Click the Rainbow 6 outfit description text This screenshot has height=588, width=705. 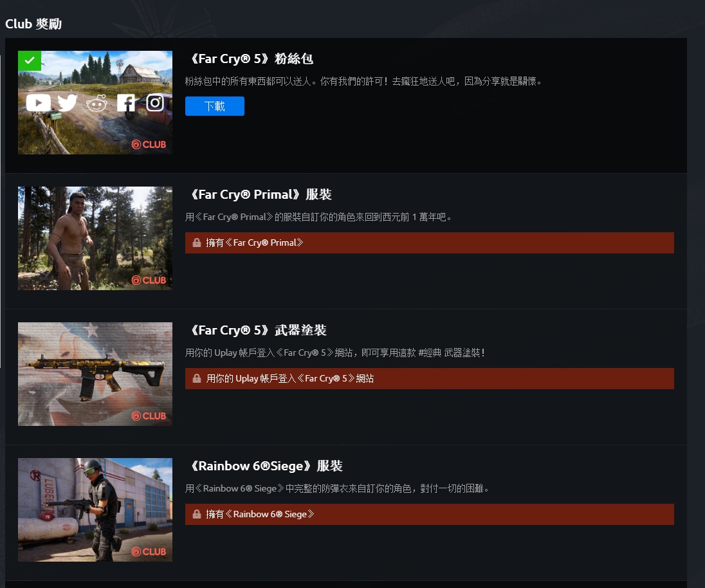[337, 489]
